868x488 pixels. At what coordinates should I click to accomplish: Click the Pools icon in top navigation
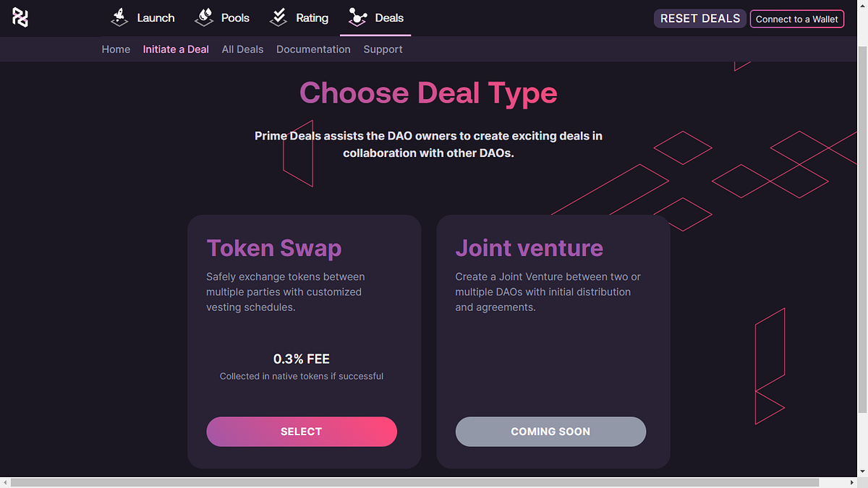pos(203,16)
